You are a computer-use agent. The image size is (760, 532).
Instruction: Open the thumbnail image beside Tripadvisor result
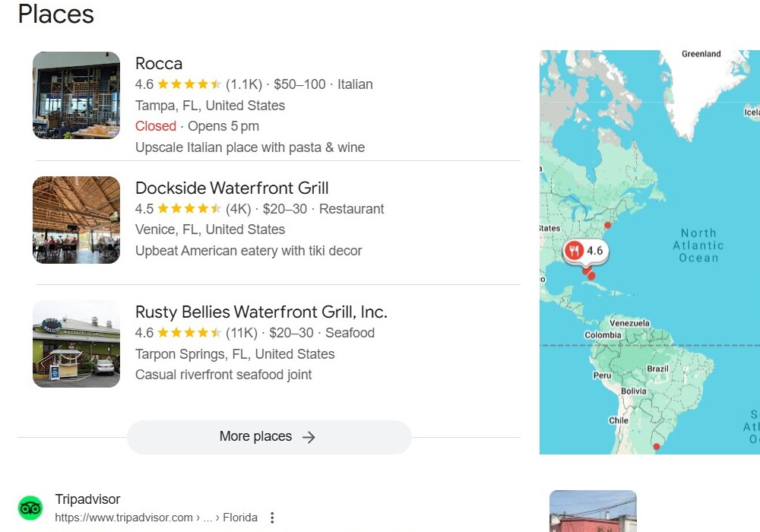point(593,511)
